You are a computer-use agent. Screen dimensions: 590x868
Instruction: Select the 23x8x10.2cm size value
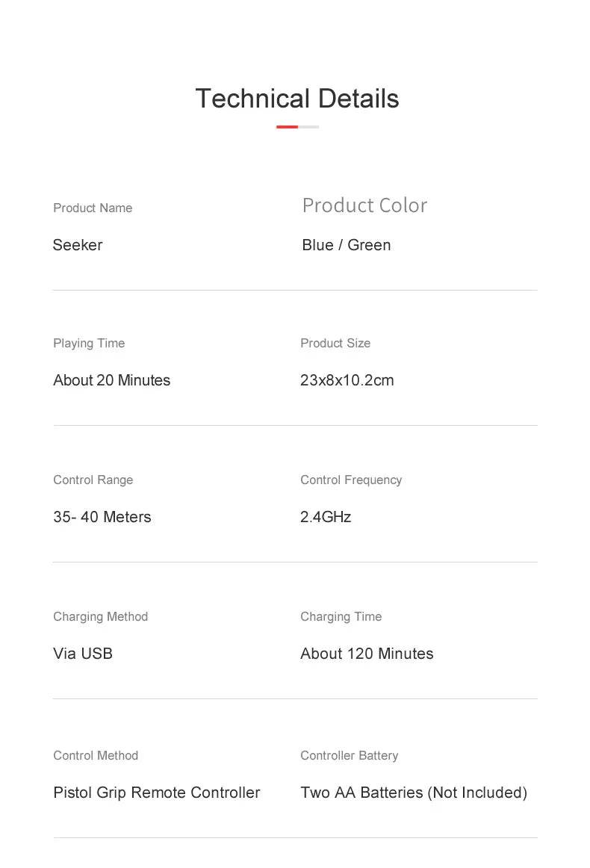point(347,380)
